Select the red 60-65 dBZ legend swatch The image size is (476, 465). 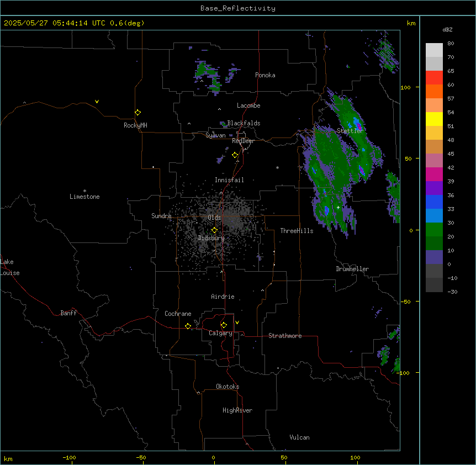(x=434, y=78)
